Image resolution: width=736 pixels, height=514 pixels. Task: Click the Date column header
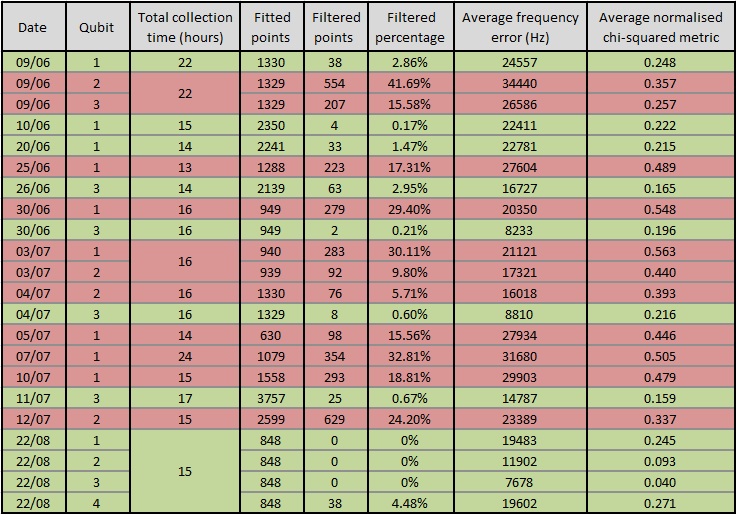(x=33, y=28)
